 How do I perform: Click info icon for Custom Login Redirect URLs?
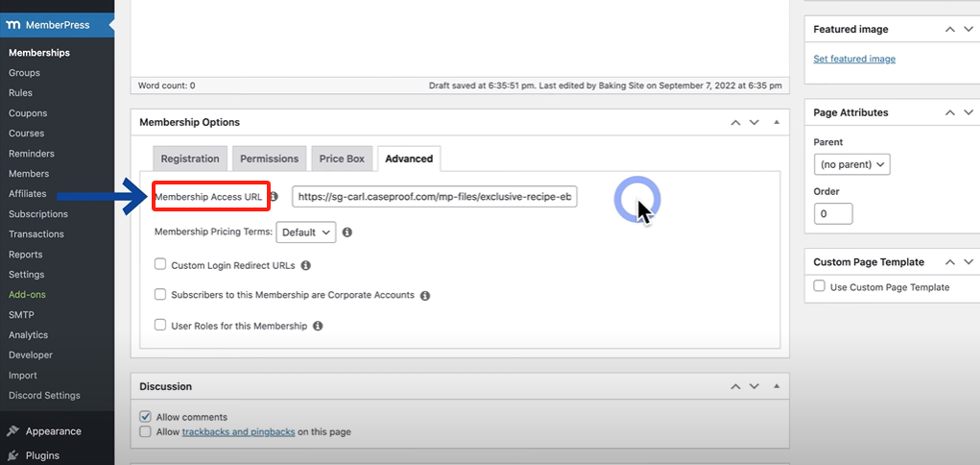click(x=306, y=265)
